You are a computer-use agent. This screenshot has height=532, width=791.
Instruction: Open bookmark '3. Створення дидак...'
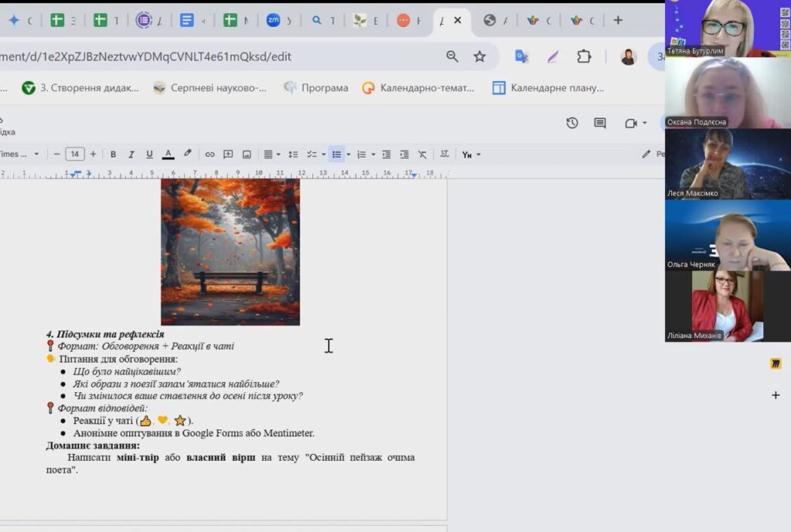(80, 88)
